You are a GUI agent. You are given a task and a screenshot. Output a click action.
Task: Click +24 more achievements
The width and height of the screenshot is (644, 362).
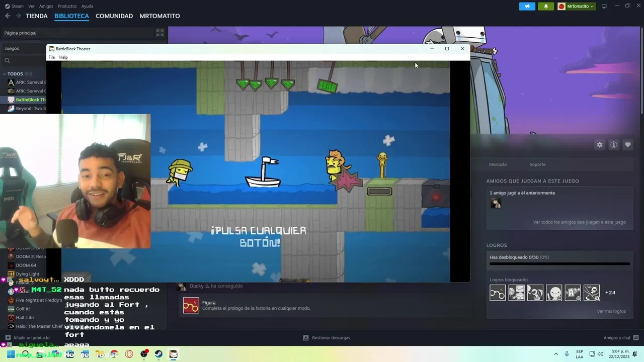pyautogui.click(x=610, y=293)
